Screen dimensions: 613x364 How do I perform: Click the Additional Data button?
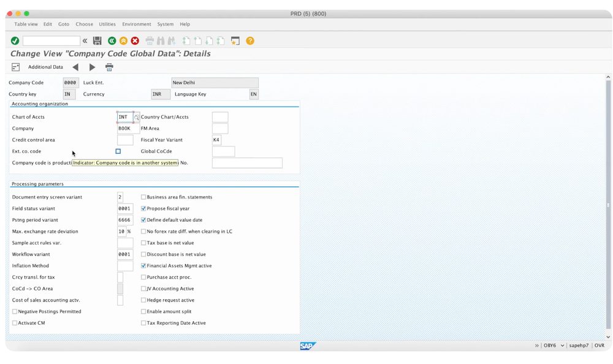(x=45, y=67)
